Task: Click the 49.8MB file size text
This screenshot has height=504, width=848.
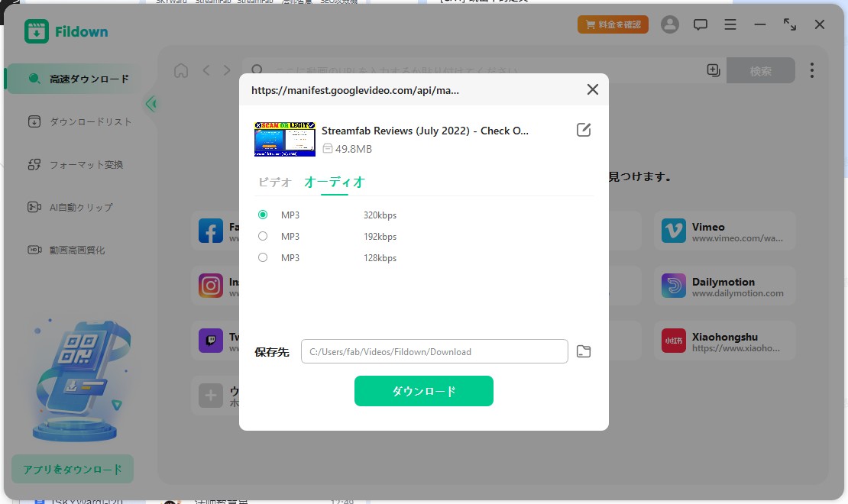Action: (x=354, y=149)
